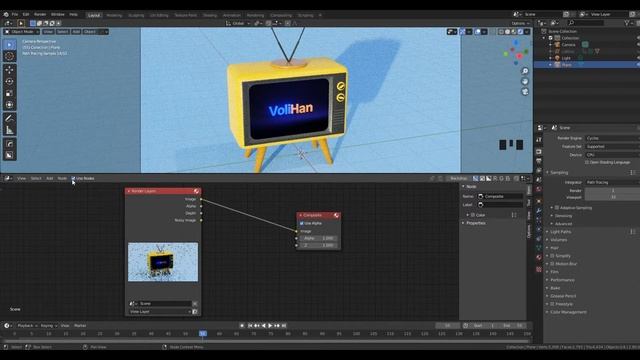This screenshot has width=640, height=360.
Task: Enable the Simplify checkbox
Action: coord(552,256)
